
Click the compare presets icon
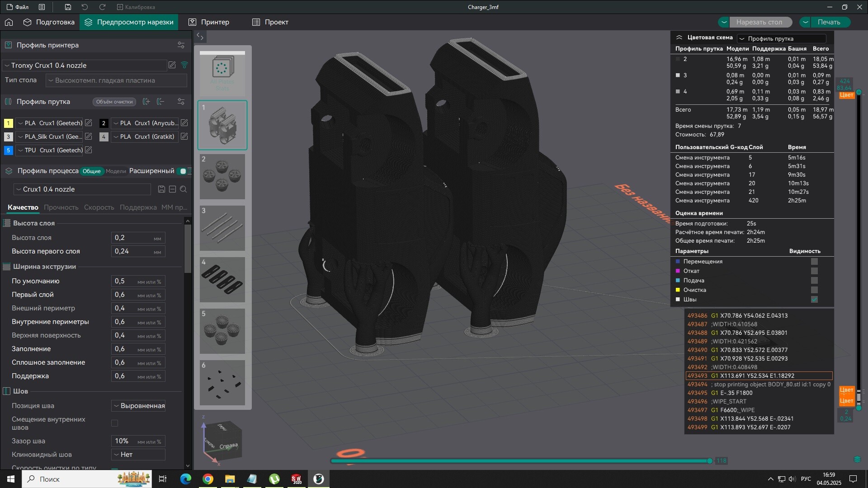(172, 189)
